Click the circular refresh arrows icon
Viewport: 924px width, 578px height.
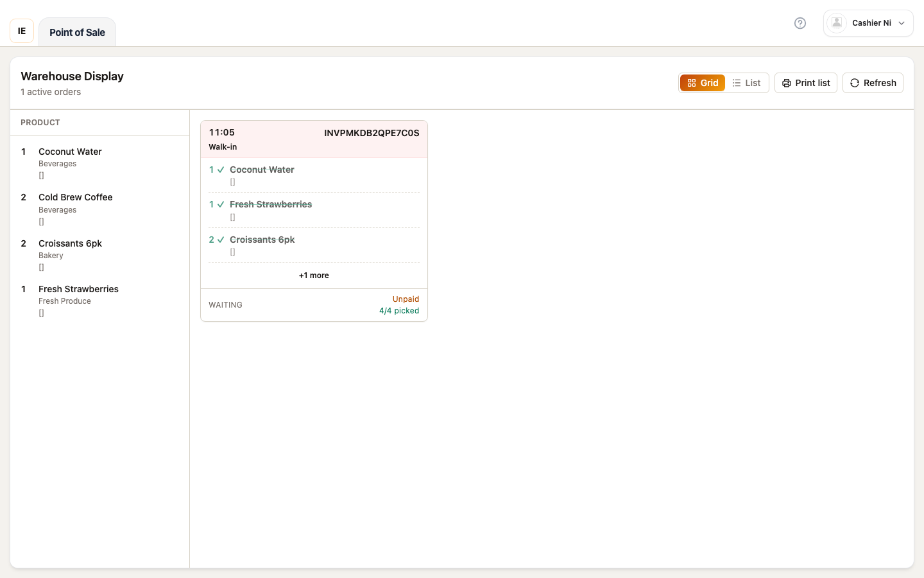[855, 83]
